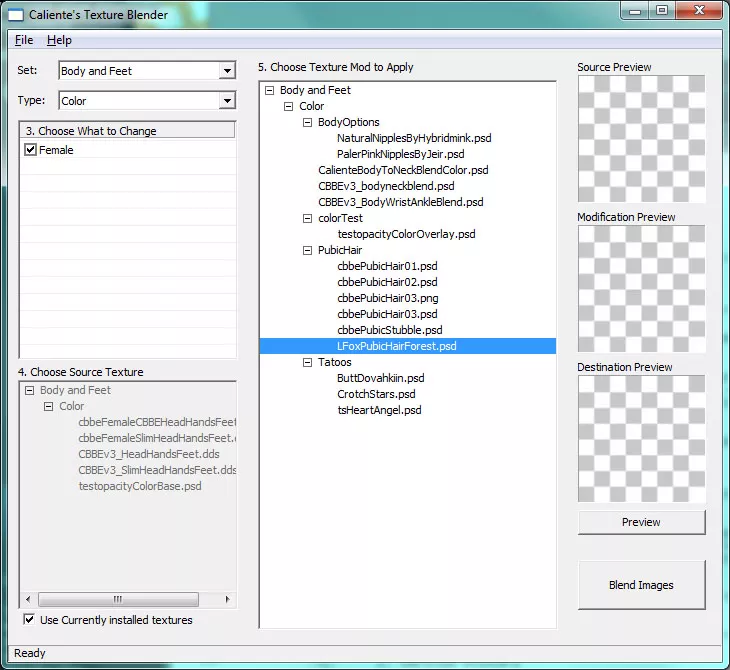Click scroll left arrow in source texture list
Viewport: 730px width, 670px height.
point(28,599)
